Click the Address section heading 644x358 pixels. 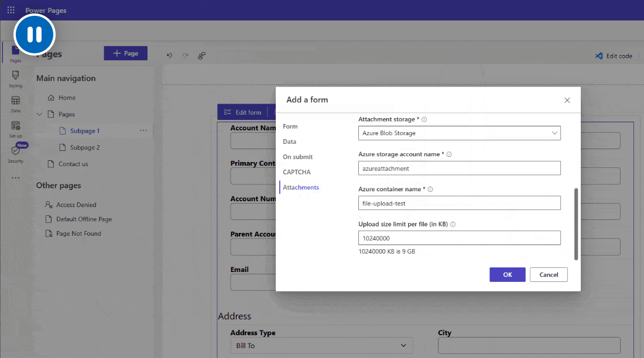(x=235, y=316)
